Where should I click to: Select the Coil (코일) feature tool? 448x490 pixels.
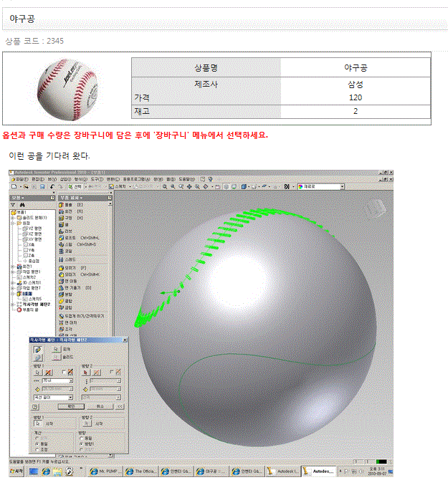(x=65, y=251)
